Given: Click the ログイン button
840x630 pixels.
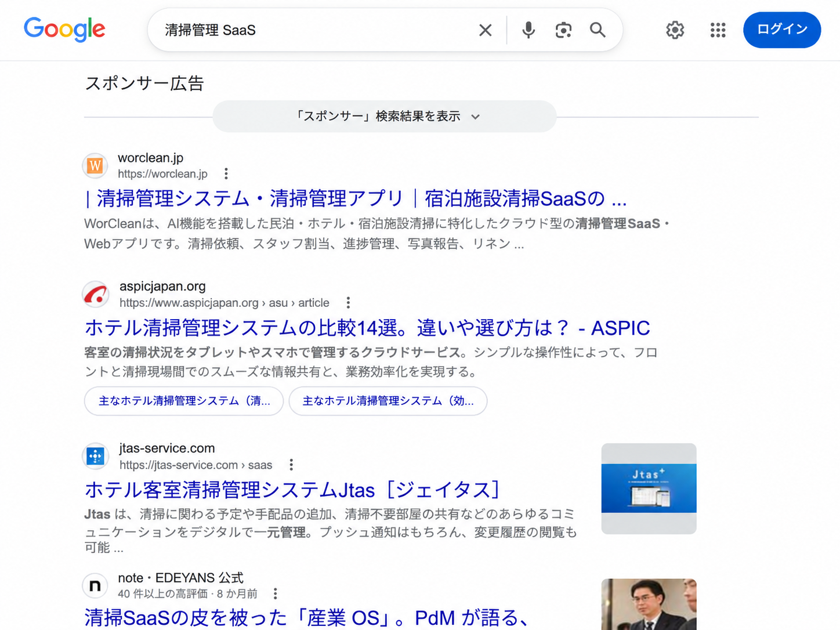Looking at the screenshot, I should pos(782,30).
